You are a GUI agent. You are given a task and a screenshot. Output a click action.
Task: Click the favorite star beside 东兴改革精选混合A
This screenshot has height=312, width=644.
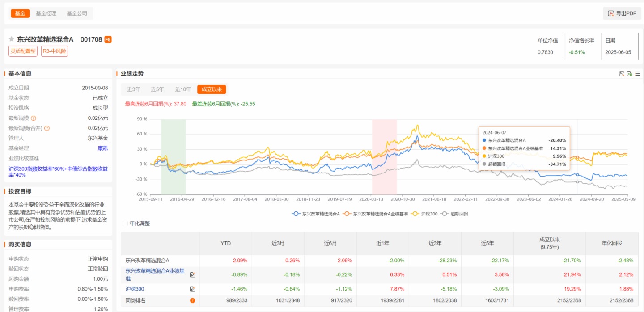point(12,39)
